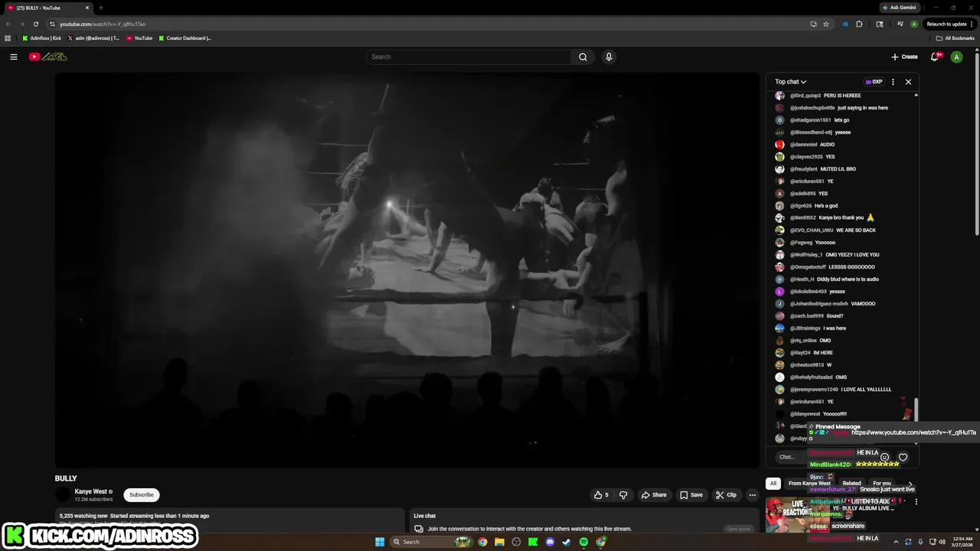The height and width of the screenshot is (551, 980).
Task: Click the blue audio-playing icon in toolbar
Action: (845, 24)
